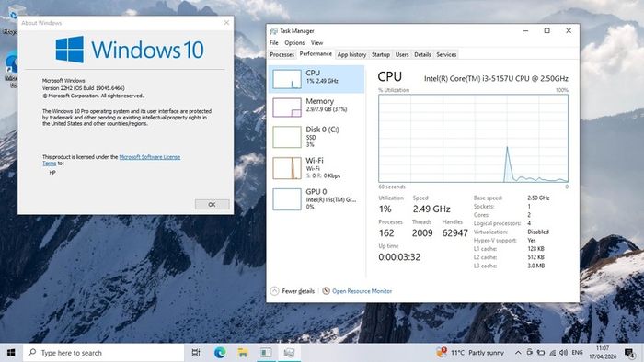Click the Version 22H2 build text

[x=84, y=88]
